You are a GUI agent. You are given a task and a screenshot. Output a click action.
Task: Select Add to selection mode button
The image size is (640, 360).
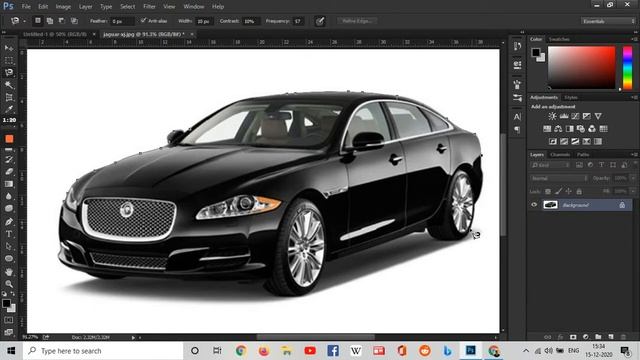(50, 20)
